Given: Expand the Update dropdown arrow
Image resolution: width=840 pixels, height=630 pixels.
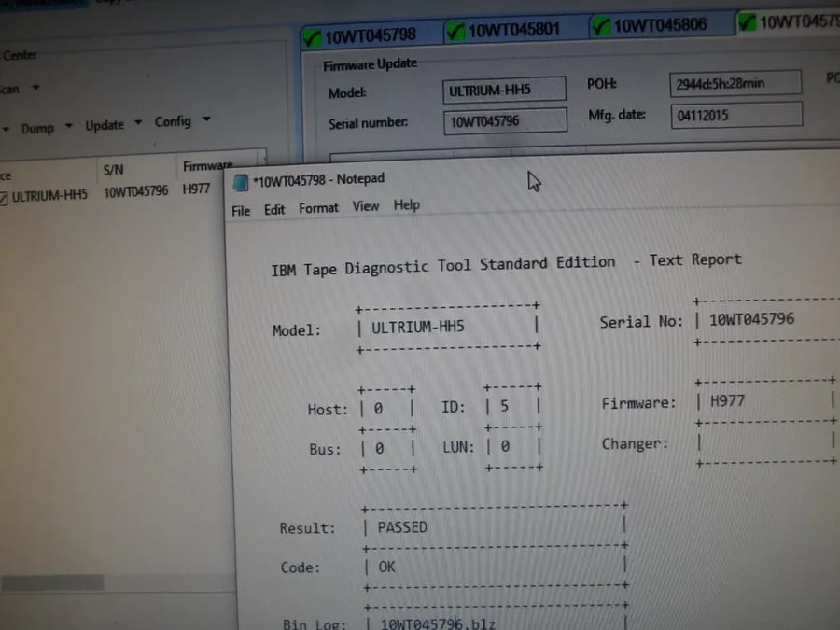Looking at the screenshot, I should tap(138, 122).
